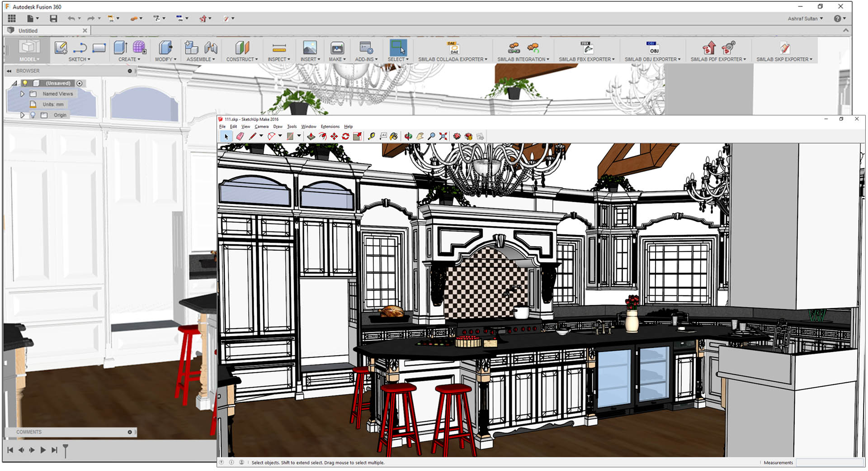The height and width of the screenshot is (471, 868).
Task: Jump to the end of the timeline
Action: click(x=54, y=450)
